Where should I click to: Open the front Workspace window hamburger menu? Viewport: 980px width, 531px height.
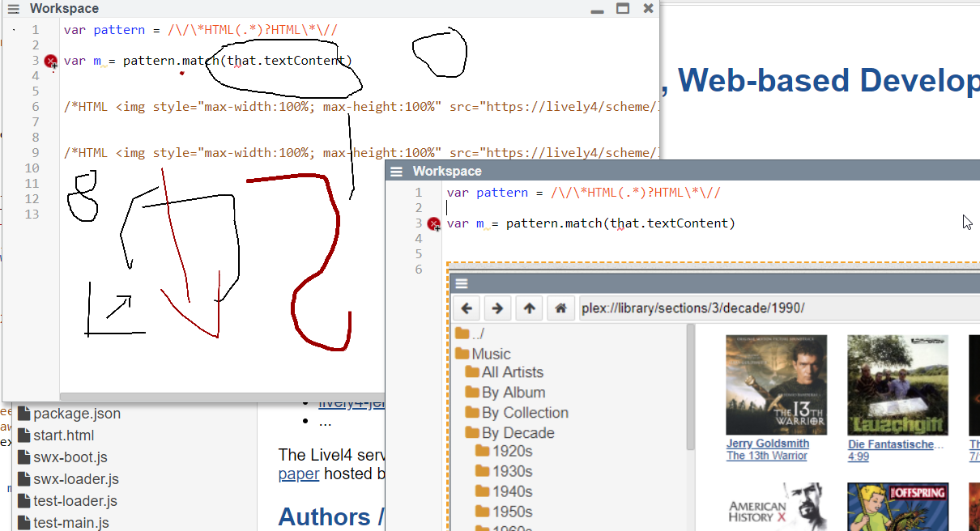point(396,172)
